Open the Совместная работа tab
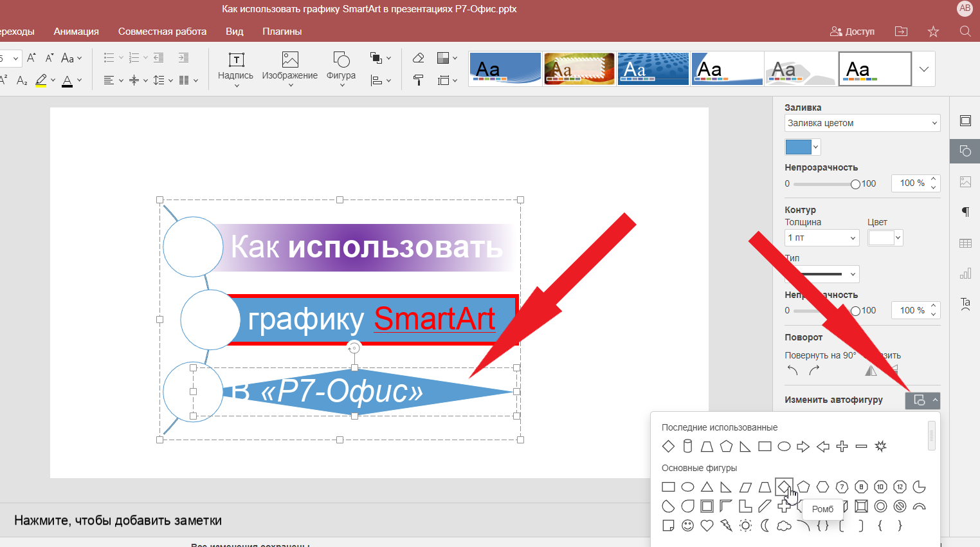The width and height of the screenshot is (980, 547). pyautogui.click(x=162, y=31)
